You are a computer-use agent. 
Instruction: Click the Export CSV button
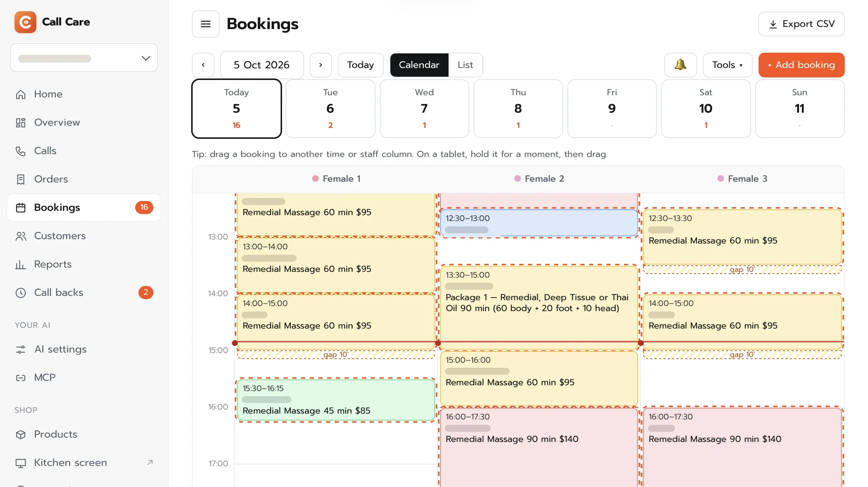point(801,24)
